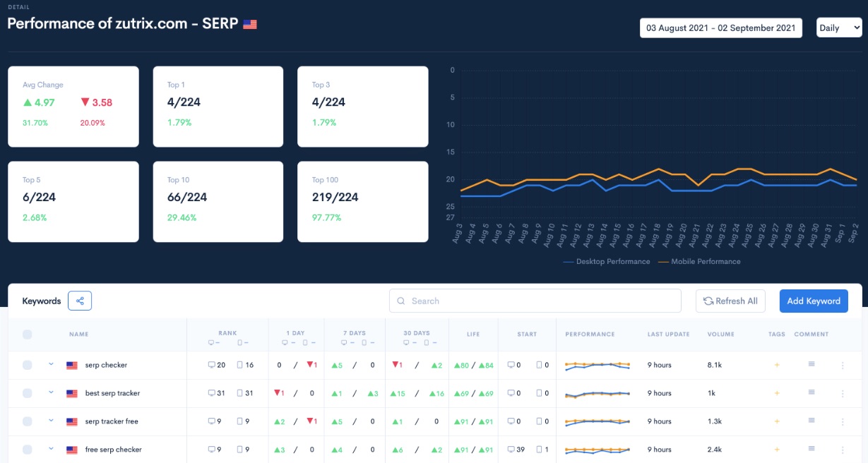Open comment for serp checker row
Screen dimensions: 868x463
(811, 364)
